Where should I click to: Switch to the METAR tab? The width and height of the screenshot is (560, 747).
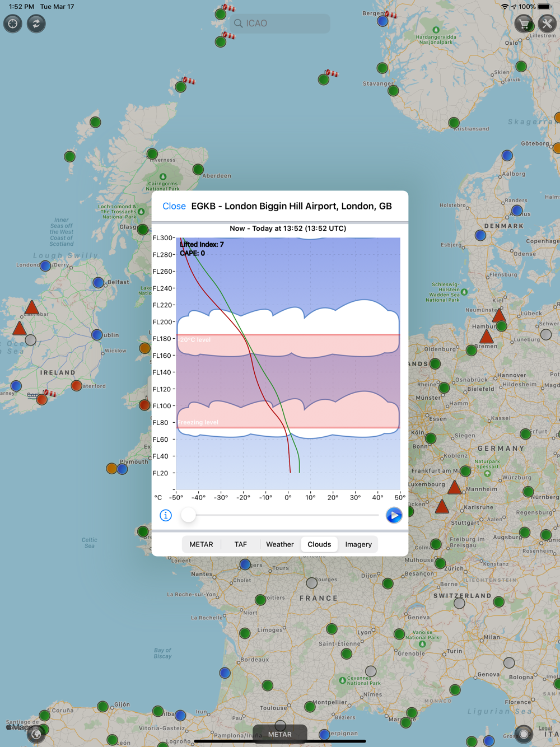pos(201,544)
